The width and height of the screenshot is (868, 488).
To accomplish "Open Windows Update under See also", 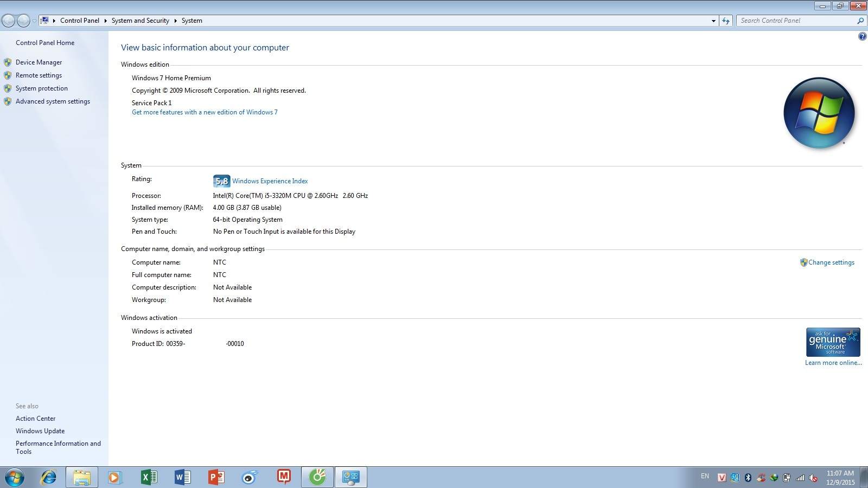I will 40,431.
